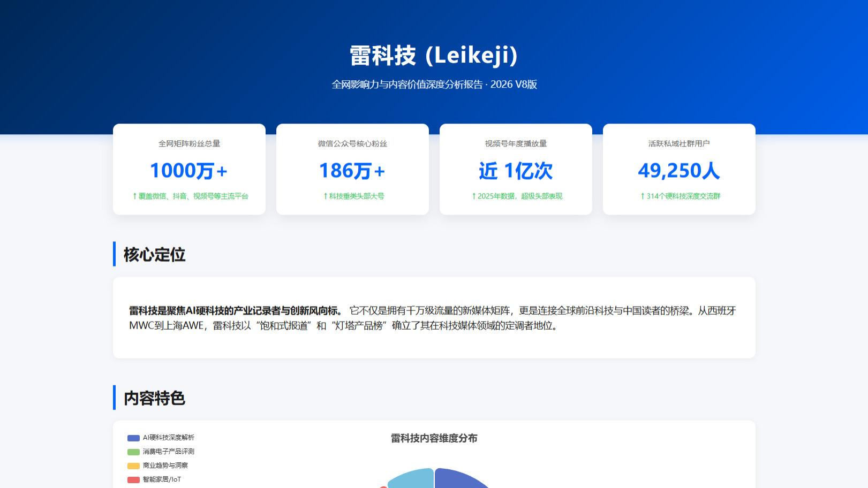Click the dark blue pie chart slice
The image size is (868, 488).
point(455,479)
